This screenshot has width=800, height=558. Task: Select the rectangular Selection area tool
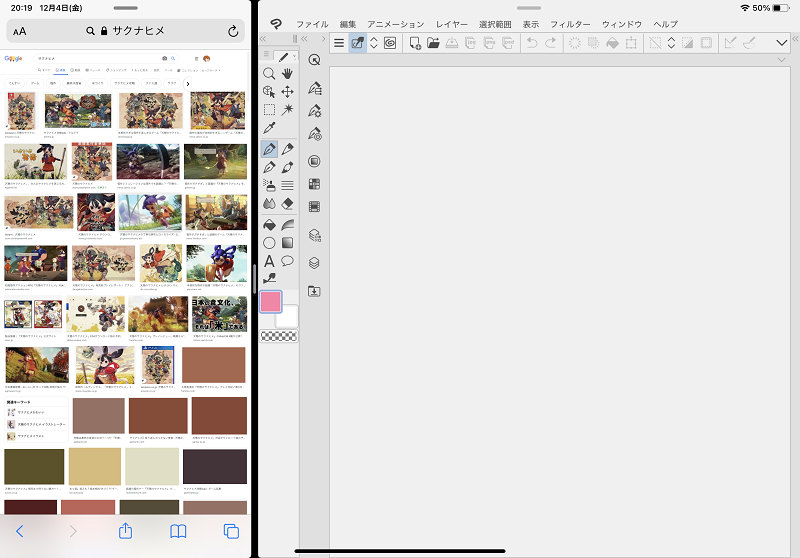pyautogui.click(x=269, y=110)
